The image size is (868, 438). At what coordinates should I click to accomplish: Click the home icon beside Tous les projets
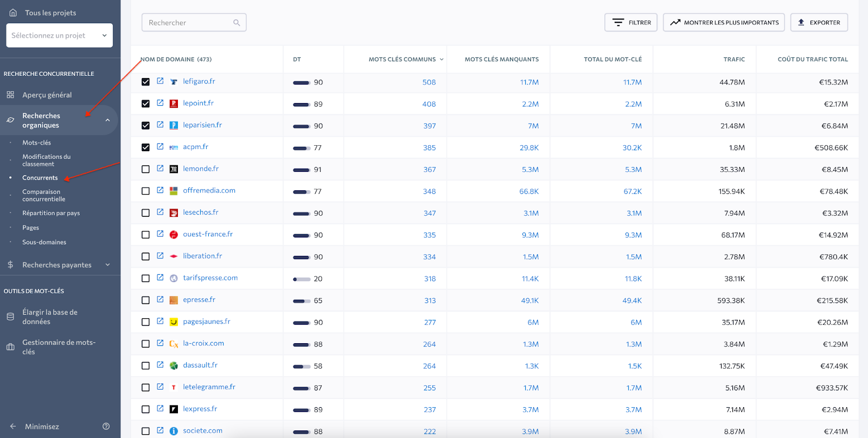[13, 12]
